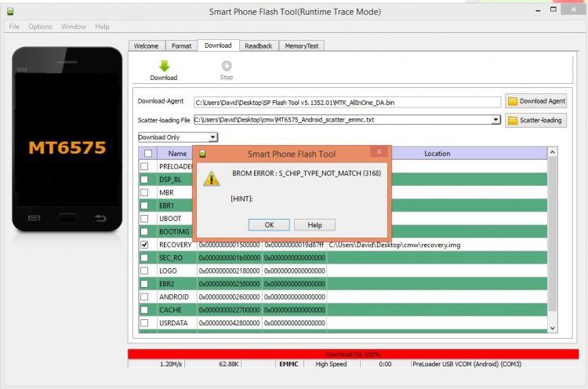Screen dimensions: 588x389
Task: Click the back arrow on the phone image
Action: (x=100, y=218)
